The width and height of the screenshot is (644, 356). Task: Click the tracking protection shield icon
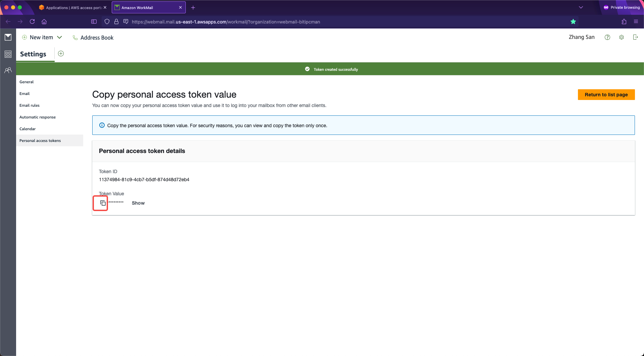tap(107, 21)
